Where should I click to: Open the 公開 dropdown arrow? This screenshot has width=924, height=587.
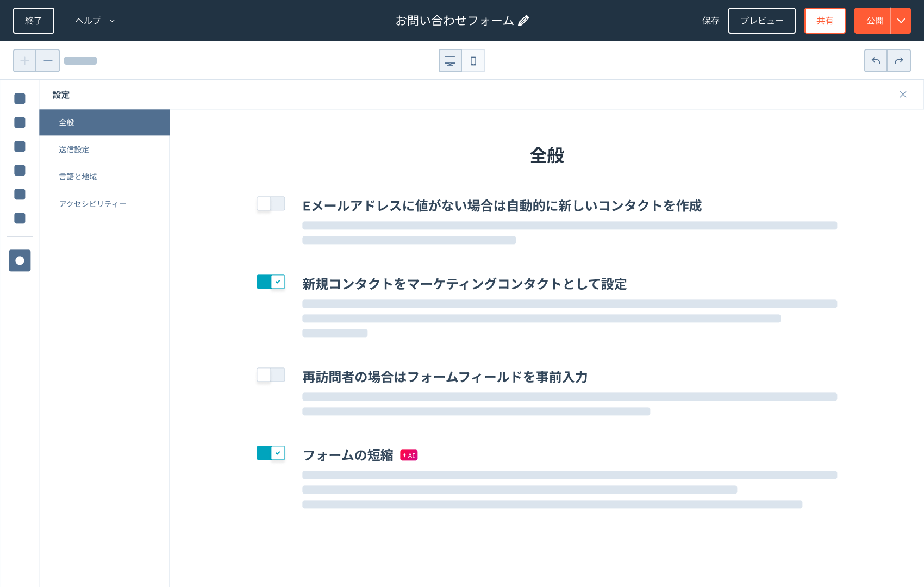(x=901, y=21)
